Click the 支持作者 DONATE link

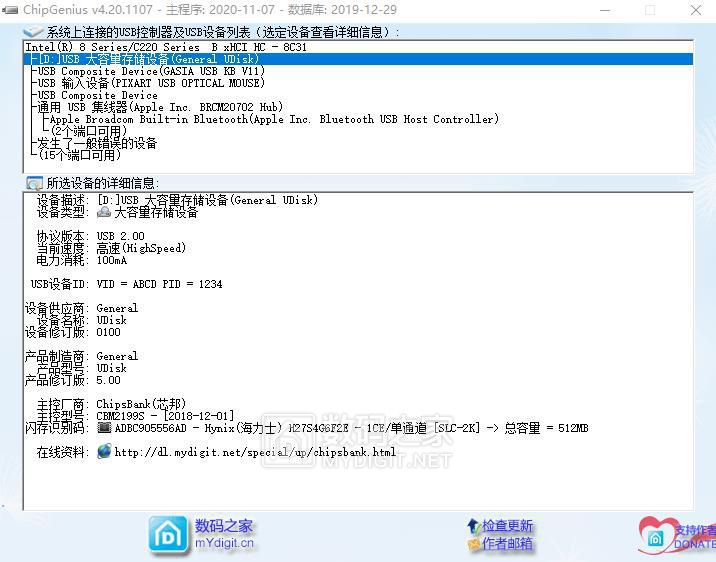[x=695, y=537]
